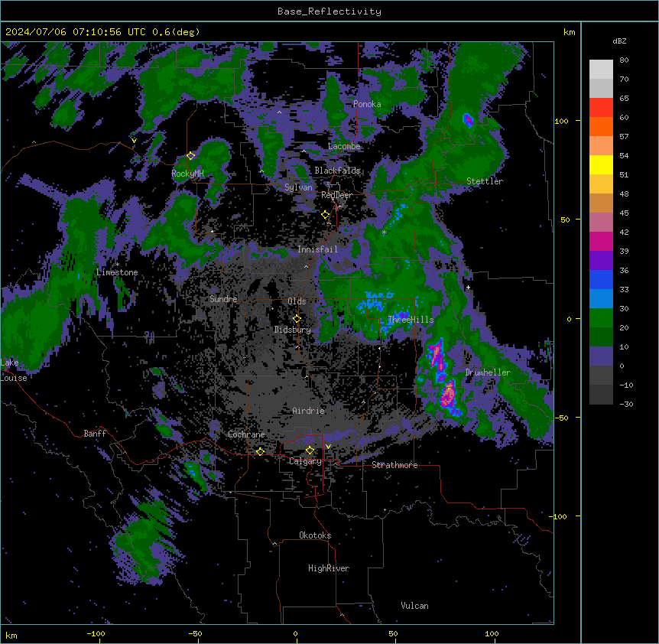
Task: Click the RedDeer city label
Action: (x=336, y=195)
